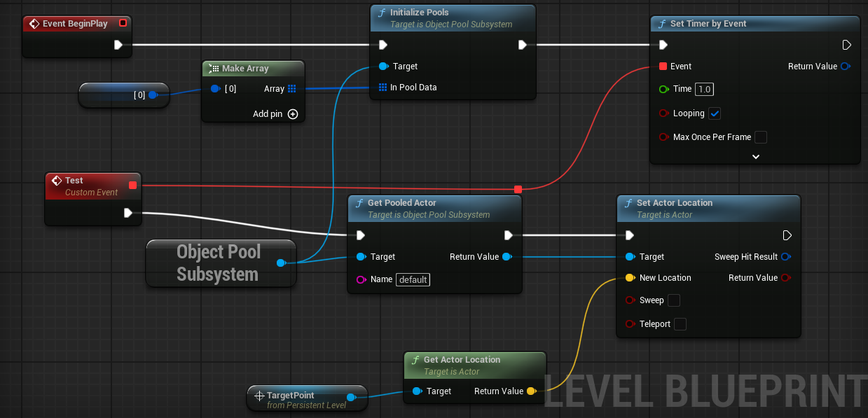Click the Sweep Hit Result output pin
This screenshot has height=418, width=868.
[786, 257]
